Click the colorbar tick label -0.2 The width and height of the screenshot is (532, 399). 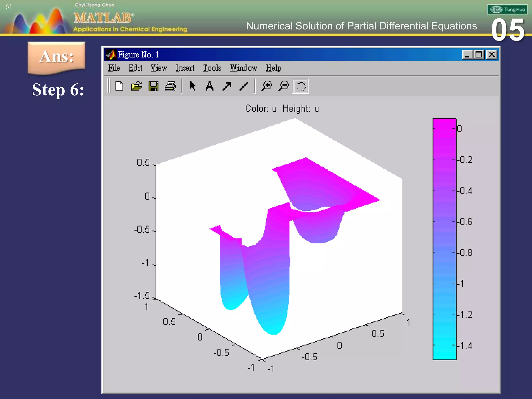[x=465, y=159]
